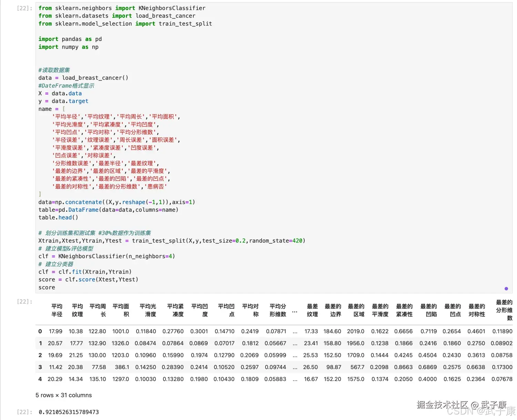Image resolution: width=517 pixels, height=420 pixels.
Task: Place cursor on 'data = load_breast_cancer()' line
Action: click(x=83, y=78)
